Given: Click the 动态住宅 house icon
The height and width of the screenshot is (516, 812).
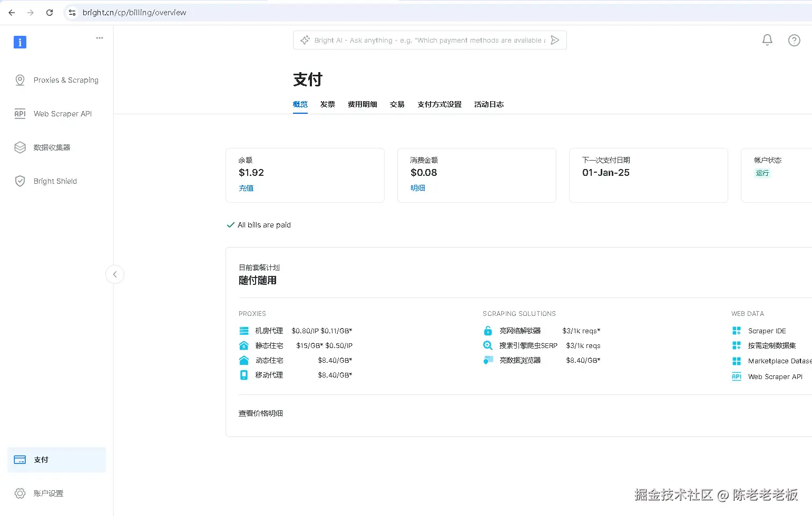Looking at the screenshot, I should point(244,360).
